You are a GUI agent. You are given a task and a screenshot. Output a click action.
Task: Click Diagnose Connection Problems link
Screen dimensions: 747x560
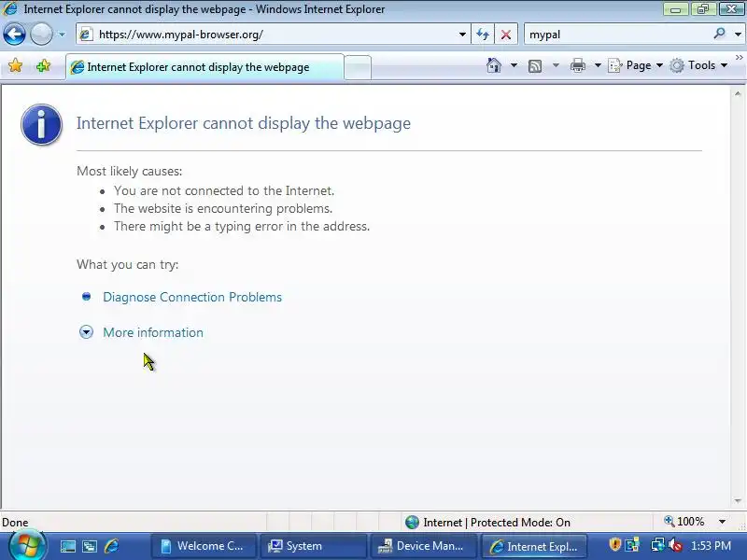tap(192, 297)
